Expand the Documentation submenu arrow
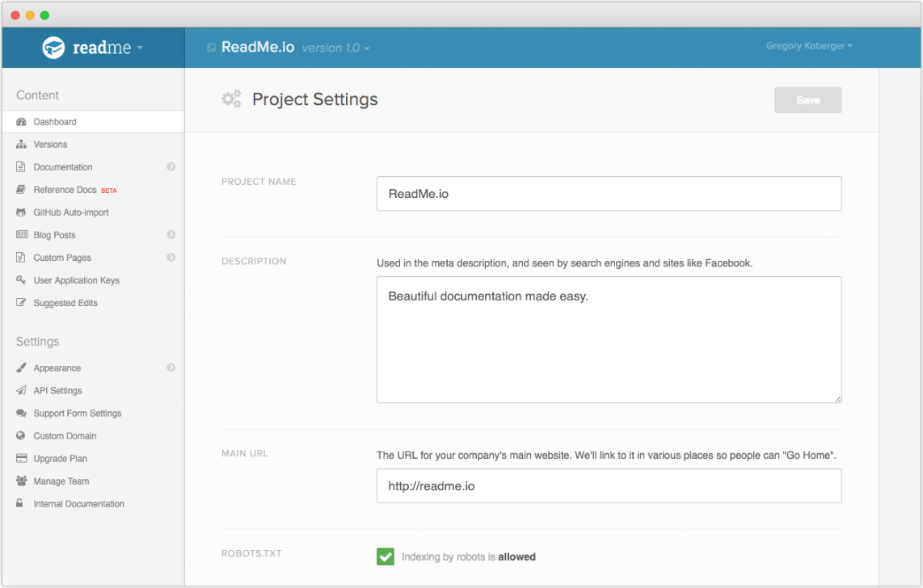The height and width of the screenshot is (588, 923). 171,167
